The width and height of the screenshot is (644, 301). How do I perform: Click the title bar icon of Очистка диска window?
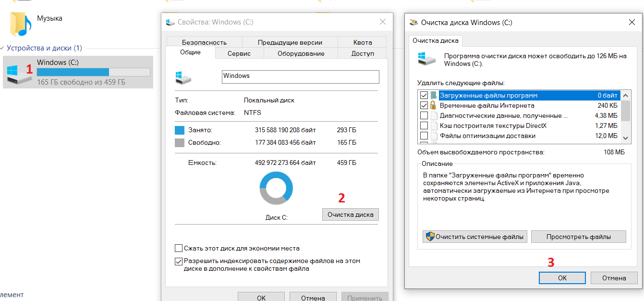(x=413, y=22)
